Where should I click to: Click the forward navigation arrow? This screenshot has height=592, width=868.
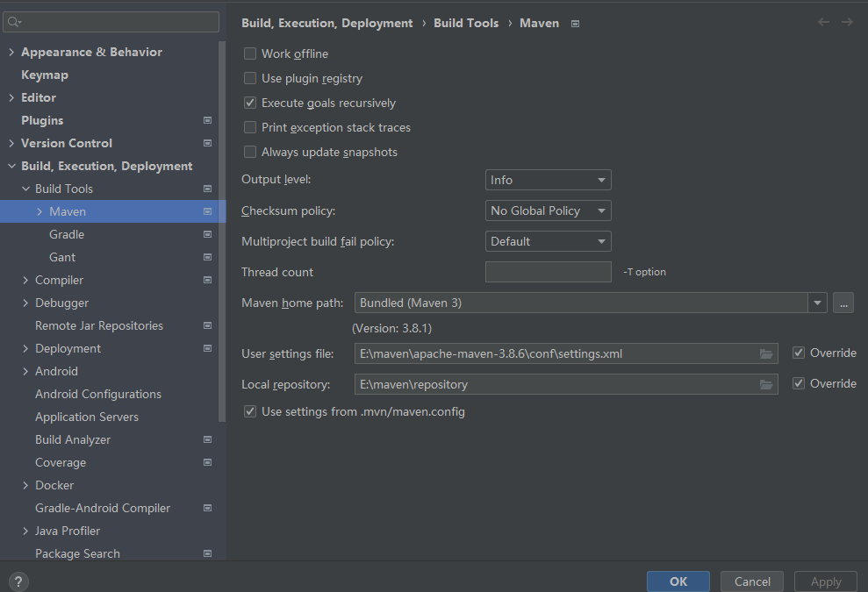click(847, 23)
